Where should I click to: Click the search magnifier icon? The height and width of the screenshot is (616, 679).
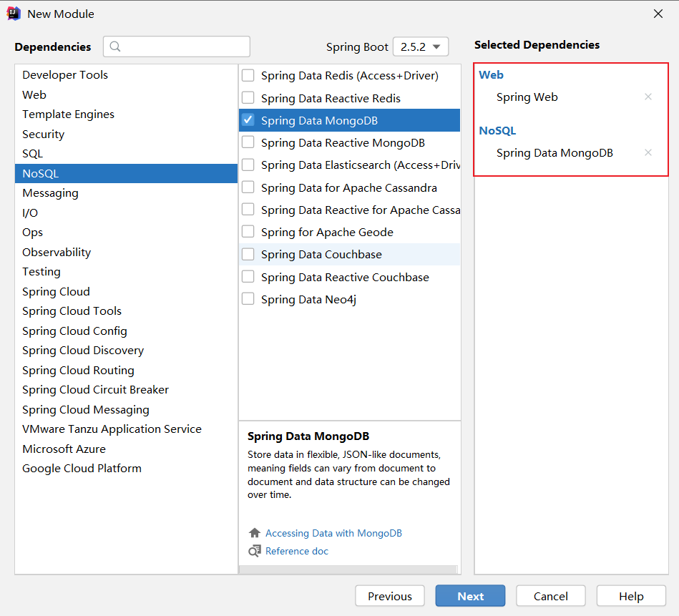pyautogui.click(x=116, y=47)
